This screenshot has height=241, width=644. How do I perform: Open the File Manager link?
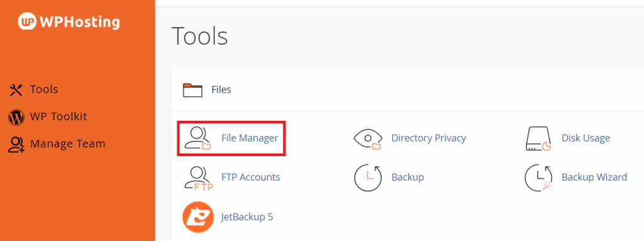point(250,138)
